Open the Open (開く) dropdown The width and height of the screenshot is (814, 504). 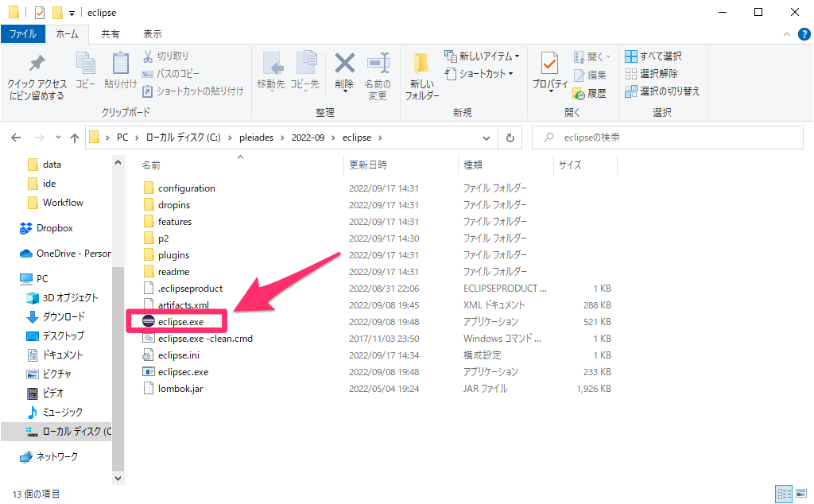click(592, 56)
